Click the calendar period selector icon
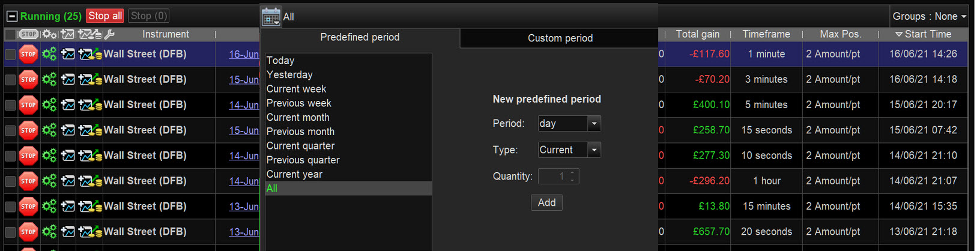Image resolution: width=980 pixels, height=251 pixels. [271, 17]
